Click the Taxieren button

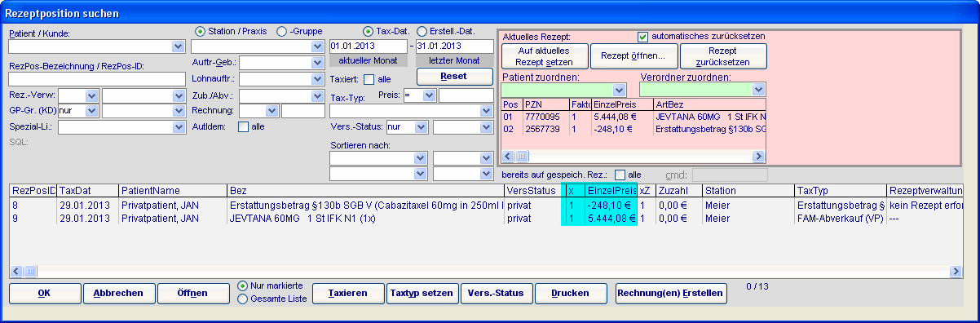[348, 293]
